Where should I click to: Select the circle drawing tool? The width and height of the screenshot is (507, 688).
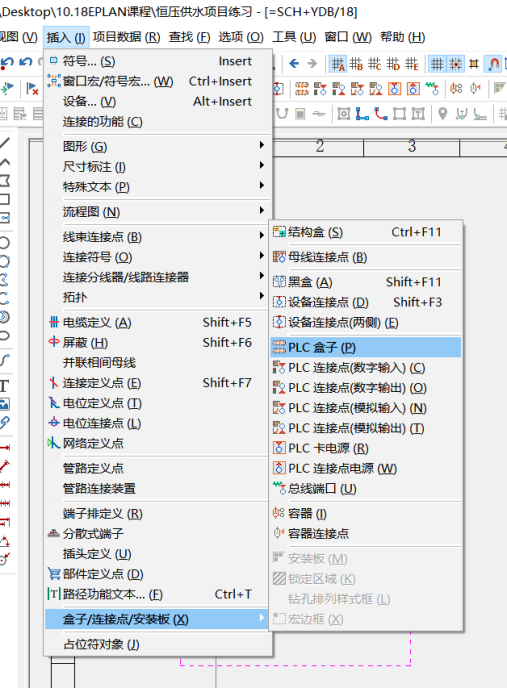[x=4, y=243]
